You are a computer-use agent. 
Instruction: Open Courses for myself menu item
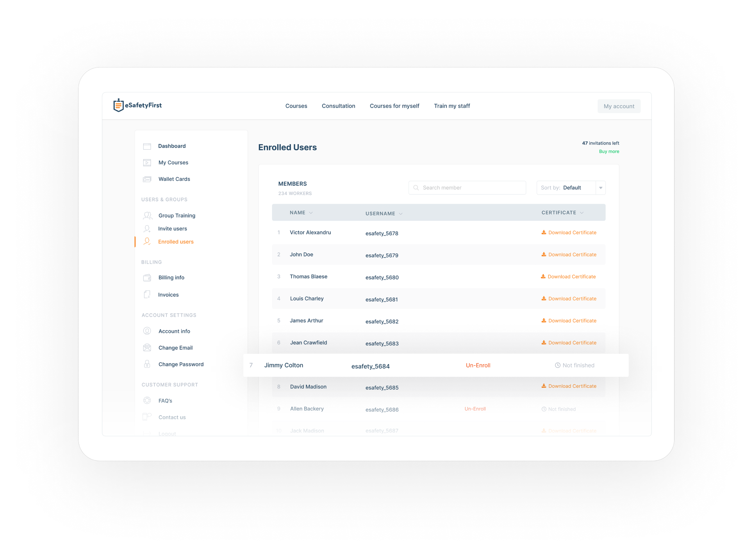(x=394, y=106)
